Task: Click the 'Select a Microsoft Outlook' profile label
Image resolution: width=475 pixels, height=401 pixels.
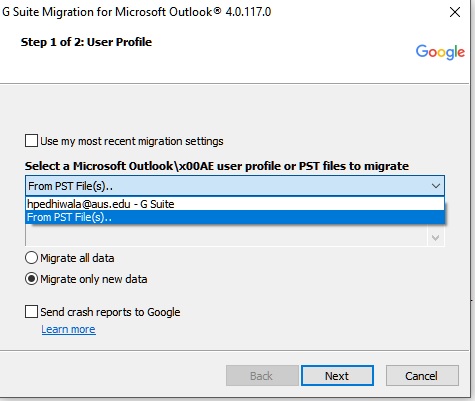Action: (x=217, y=166)
